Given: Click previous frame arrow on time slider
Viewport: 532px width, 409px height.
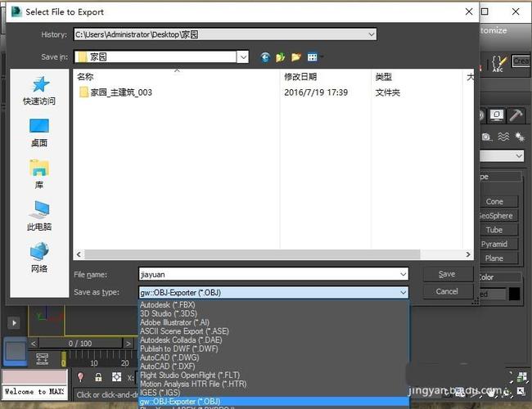Looking at the screenshot, I should tap(34, 344).
